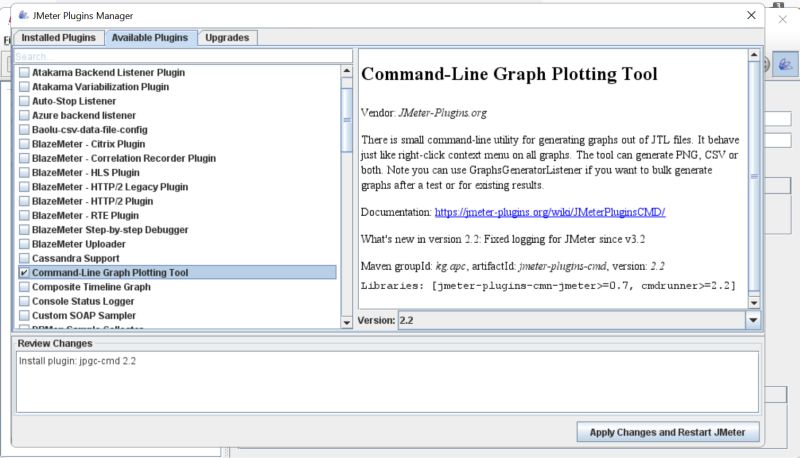Click plugin list scrollbar up arrow
Screen dimensions: 800x458
[346, 71]
